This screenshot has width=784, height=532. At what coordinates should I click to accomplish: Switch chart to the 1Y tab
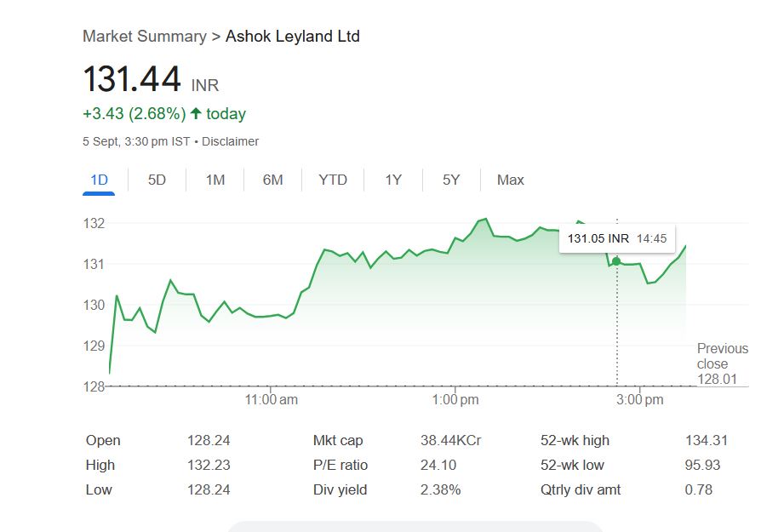click(392, 180)
